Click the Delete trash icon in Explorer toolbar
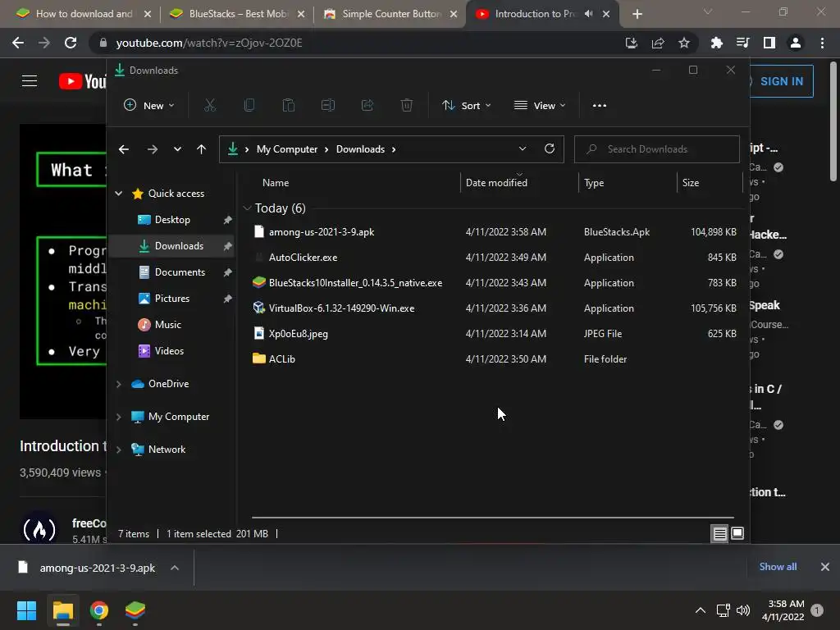This screenshot has width=840, height=630. [407, 106]
